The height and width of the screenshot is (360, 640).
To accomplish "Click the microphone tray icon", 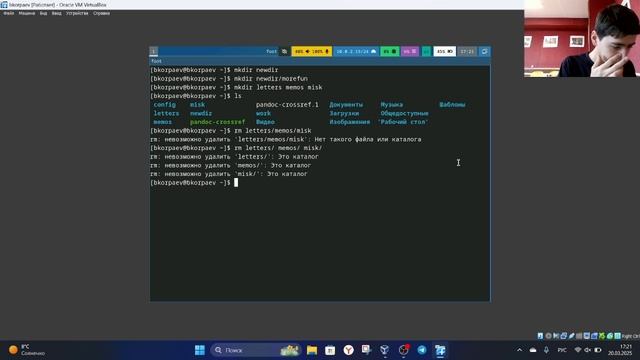I will [x=547, y=350].
